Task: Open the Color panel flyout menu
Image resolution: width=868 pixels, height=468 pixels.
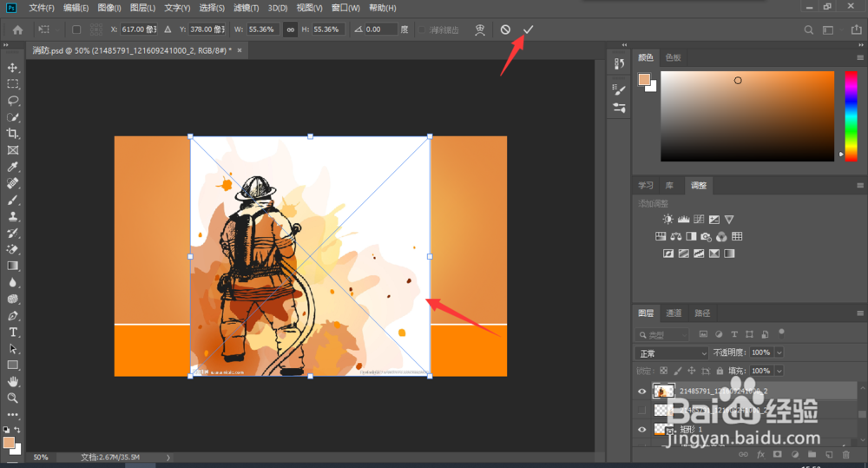Action: (860, 57)
